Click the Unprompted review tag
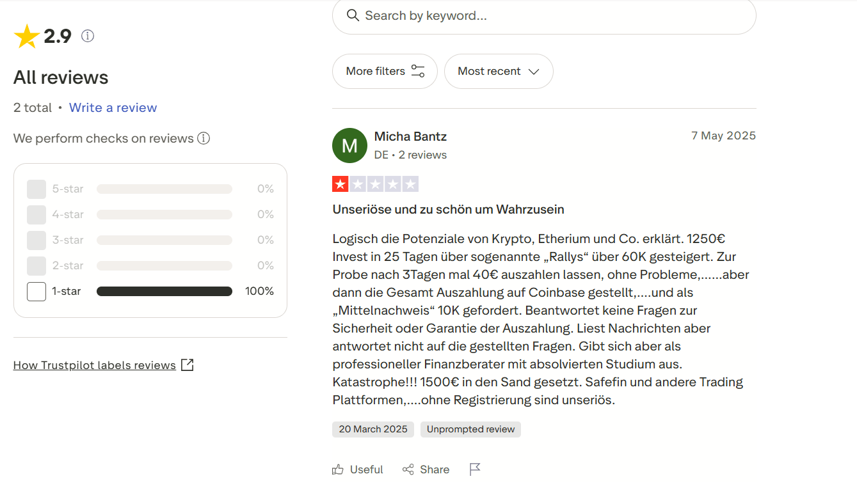Image resolution: width=857 pixels, height=504 pixels. 470,429
